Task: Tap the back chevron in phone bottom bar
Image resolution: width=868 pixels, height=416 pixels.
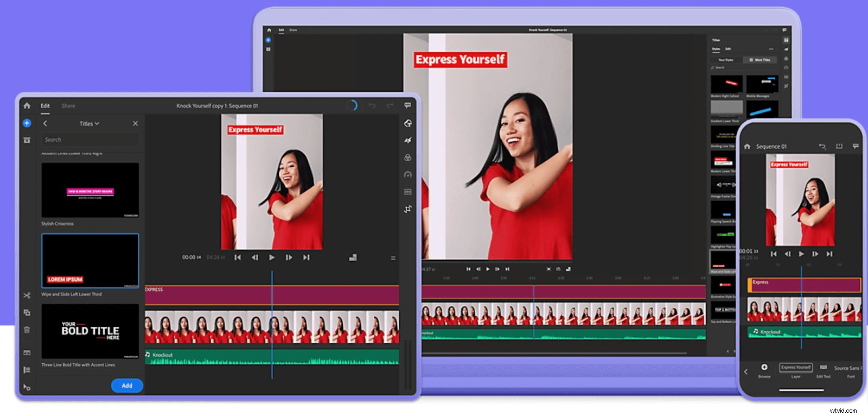Action: [746, 372]
